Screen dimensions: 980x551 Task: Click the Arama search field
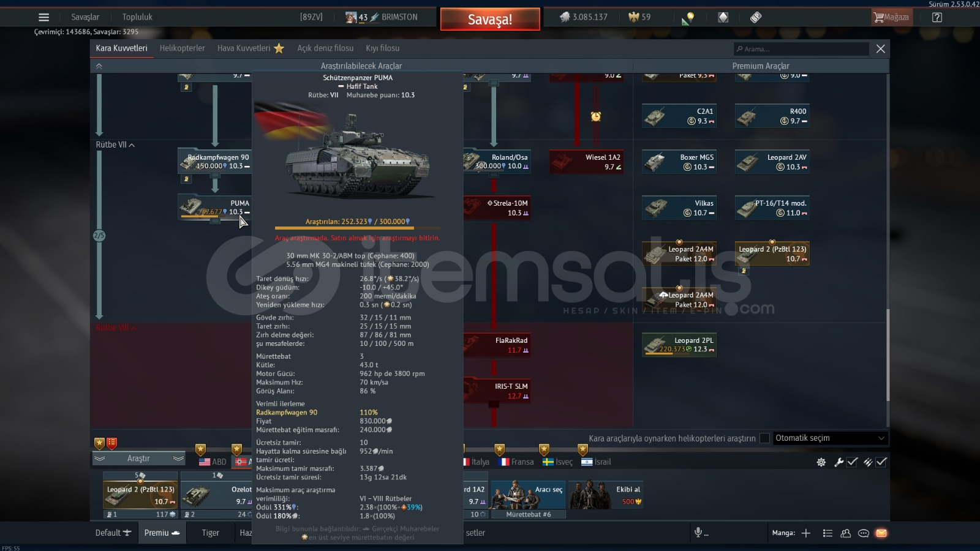pos(802,49)
